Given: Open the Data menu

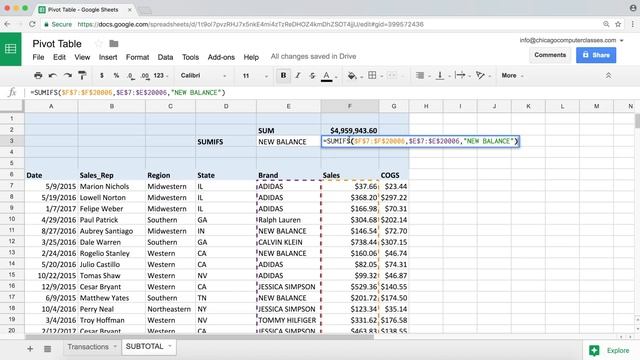Looking at the screenshot, I should 165,57.
